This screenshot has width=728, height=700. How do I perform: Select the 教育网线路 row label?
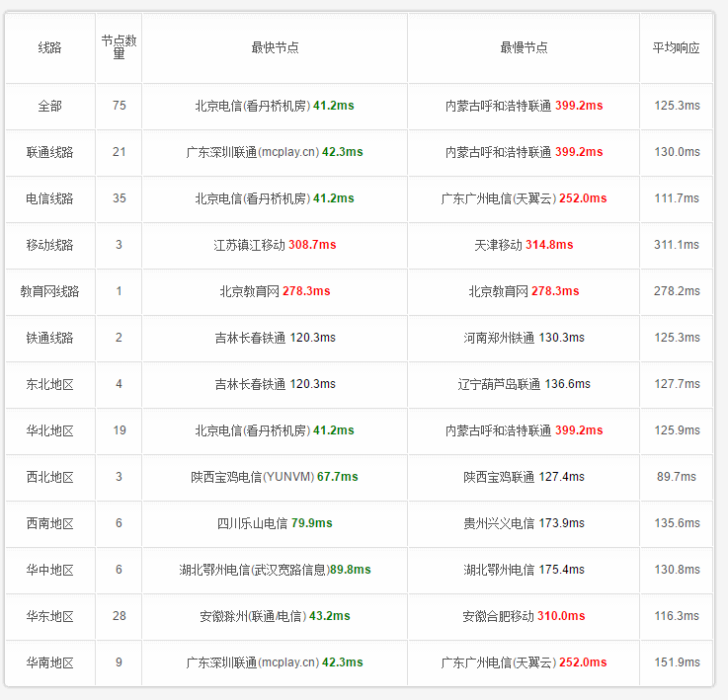click(49, 291)
